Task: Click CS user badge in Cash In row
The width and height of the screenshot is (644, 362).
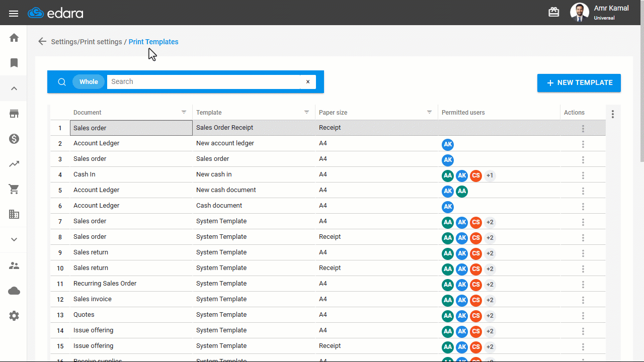Action: 476,175
